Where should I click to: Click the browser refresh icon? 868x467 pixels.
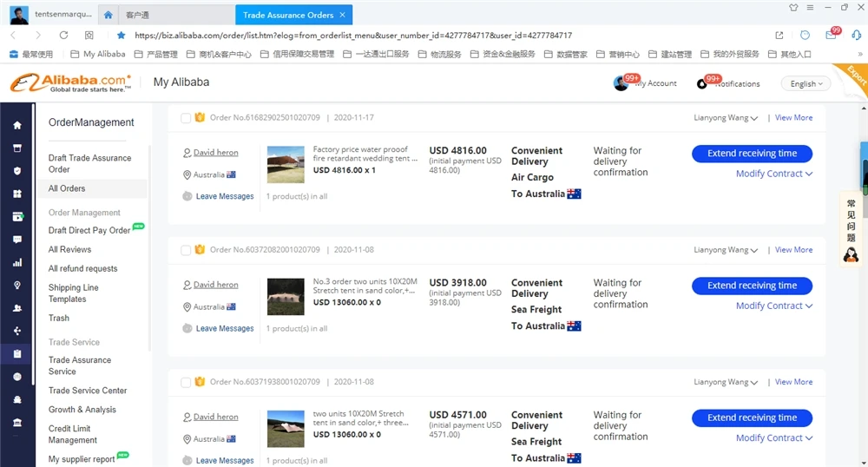tap(63, 36)
